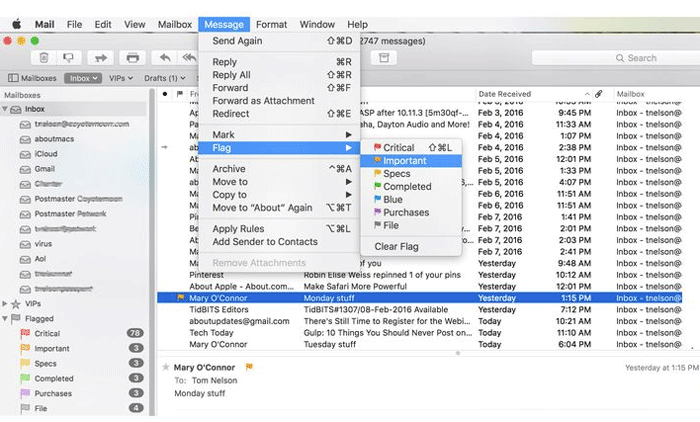Screen dimensions: 700x422
Task: Open the Apple menu
Action: pyautogui.click(x=17, y=24)
